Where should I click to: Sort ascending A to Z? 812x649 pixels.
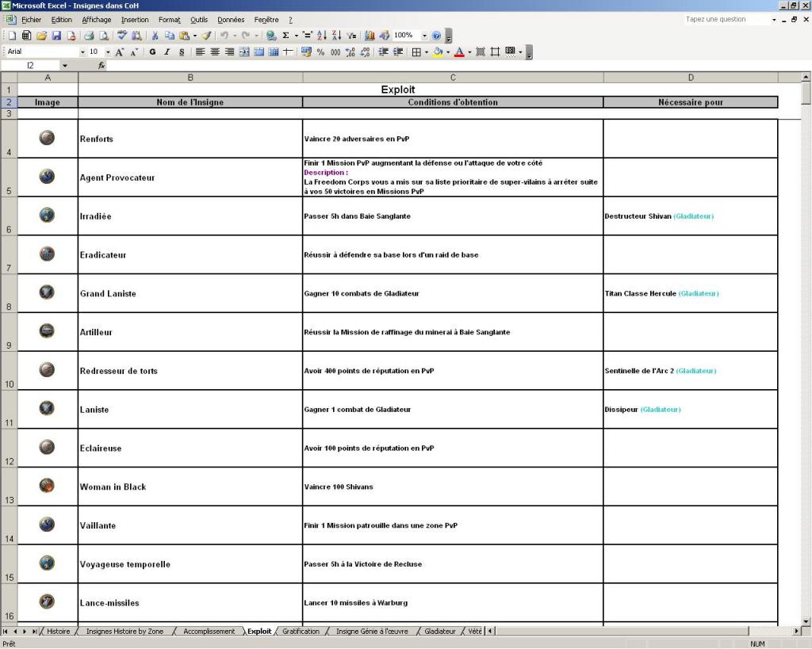click(322, 36)
